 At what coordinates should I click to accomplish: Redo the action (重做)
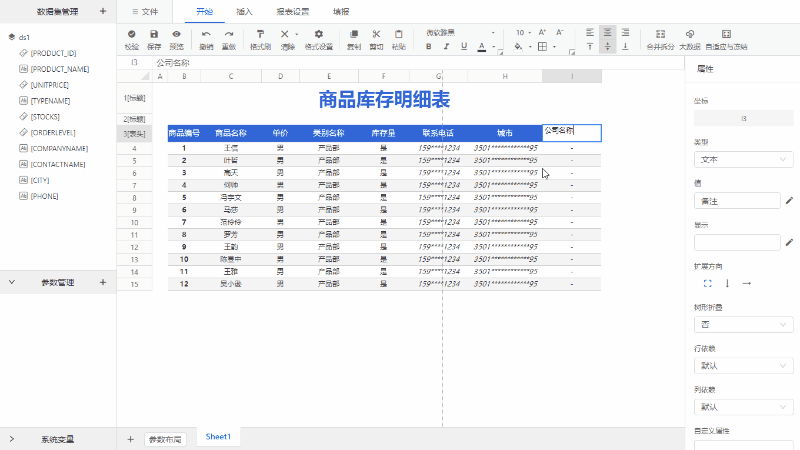point(229,34)
